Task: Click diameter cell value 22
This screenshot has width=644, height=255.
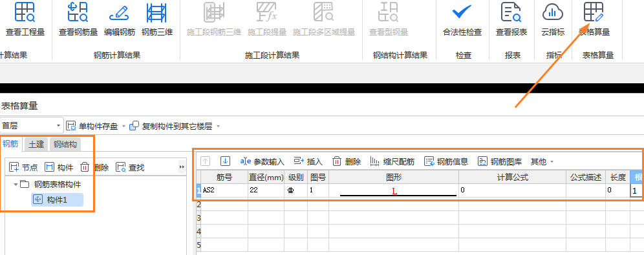Action: tap(266, 190)
